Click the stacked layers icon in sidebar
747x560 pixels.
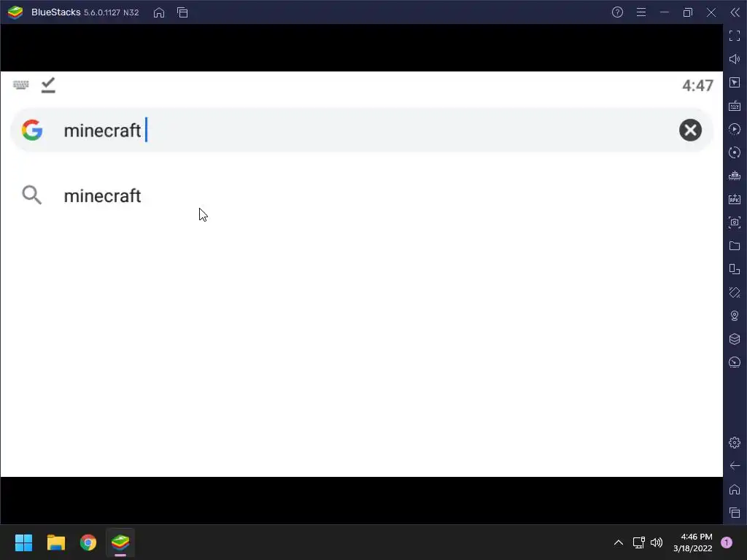click(735, 339)
